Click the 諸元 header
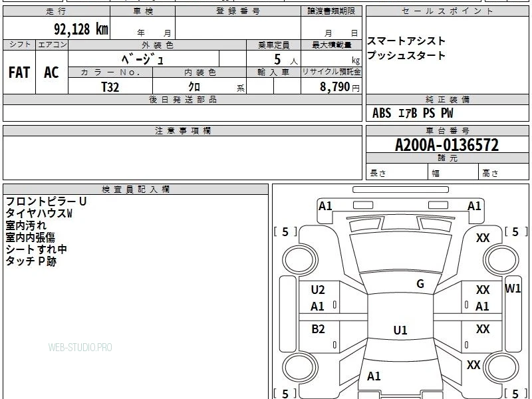This screenshot has height=399, width=532. coord(447,158)
